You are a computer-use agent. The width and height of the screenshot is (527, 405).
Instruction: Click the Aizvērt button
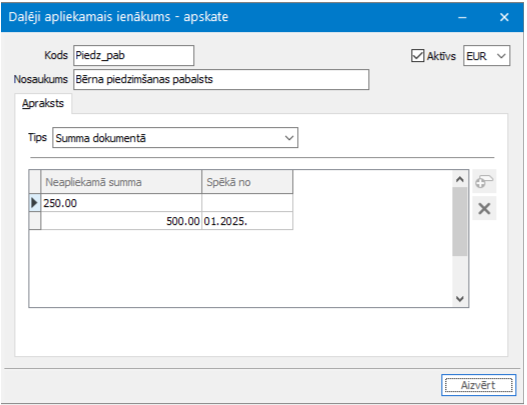click(478, 385)
